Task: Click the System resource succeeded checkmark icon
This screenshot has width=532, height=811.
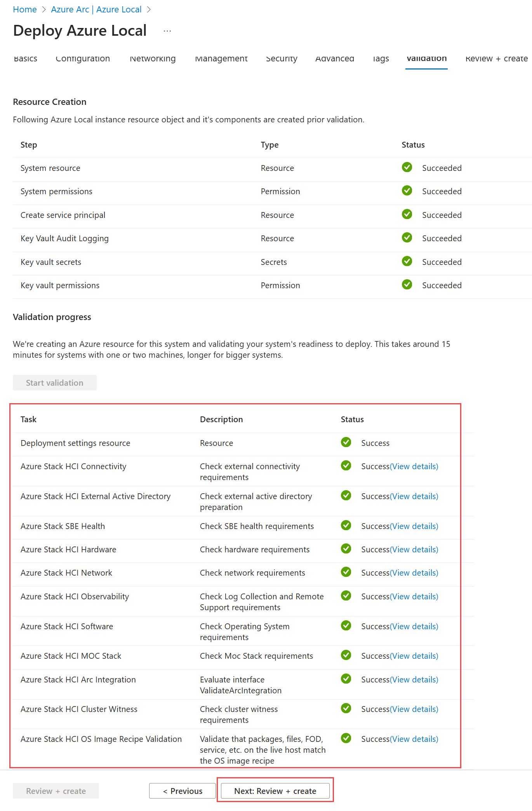Action: point(407,167)
